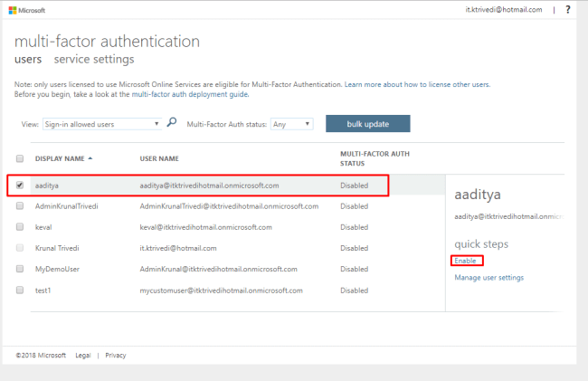Open help with the question mark icon
Image resolution: width=588 pixels, height=381 pixels.
click(x=567, y=10)
